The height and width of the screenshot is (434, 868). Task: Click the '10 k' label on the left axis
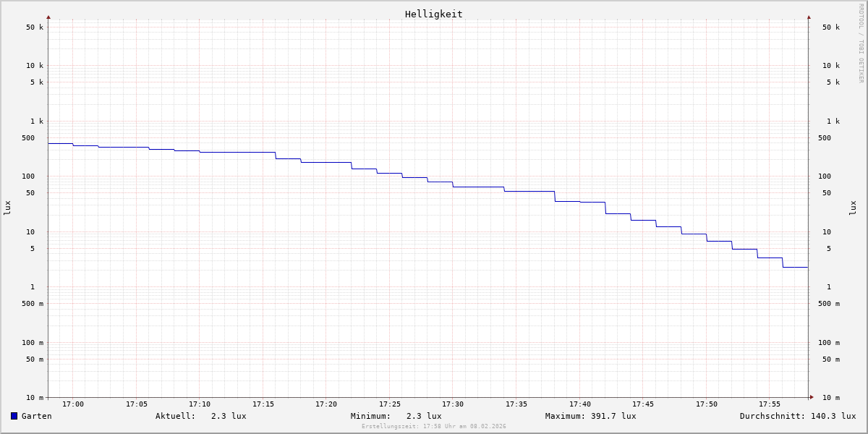(x=35, y=66)
